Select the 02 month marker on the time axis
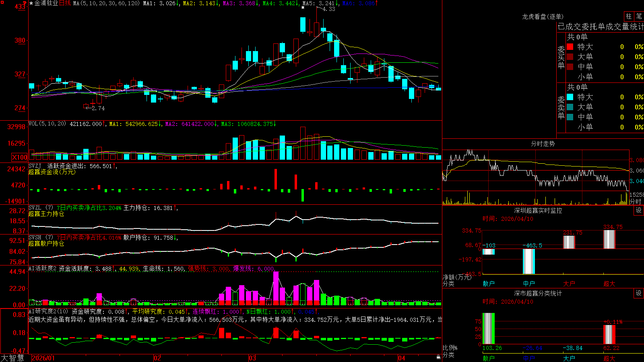This screenshot has height=362, width=644. (157, 358)
